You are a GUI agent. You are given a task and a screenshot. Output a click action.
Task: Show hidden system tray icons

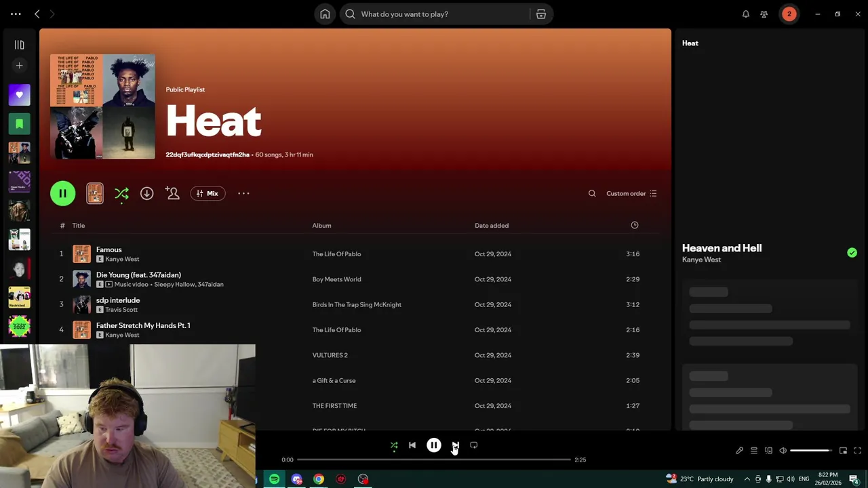[x=747, y=479]
